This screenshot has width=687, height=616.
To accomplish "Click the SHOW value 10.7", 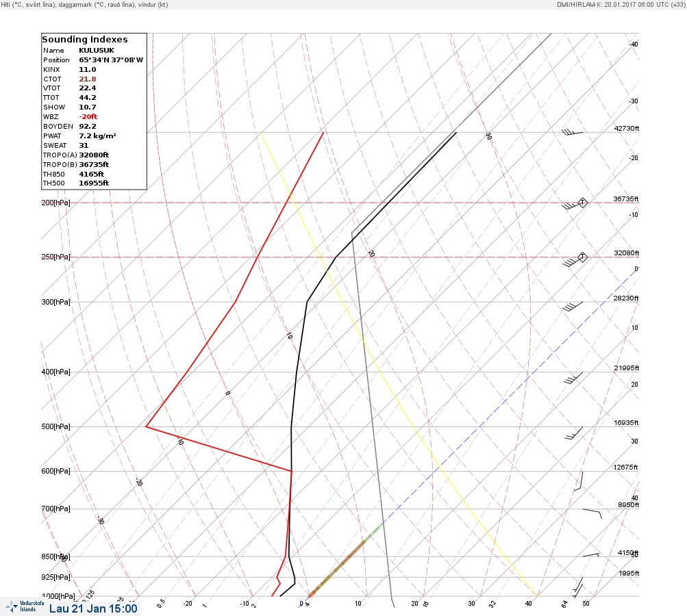I will [x=87, y=107].
